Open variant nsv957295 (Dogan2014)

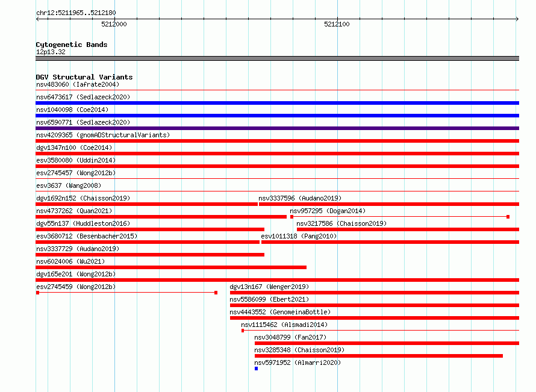328,211
